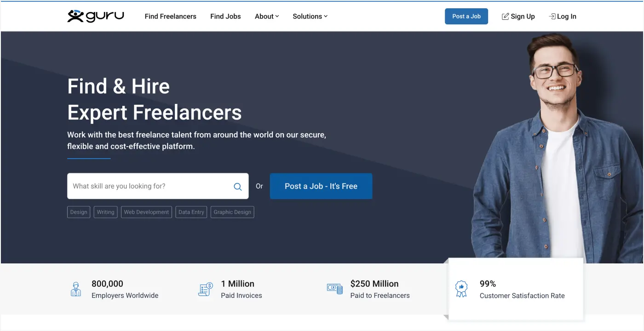Open the Find Freelancers page
Screen dimensions: 644x331
point(170,17)
